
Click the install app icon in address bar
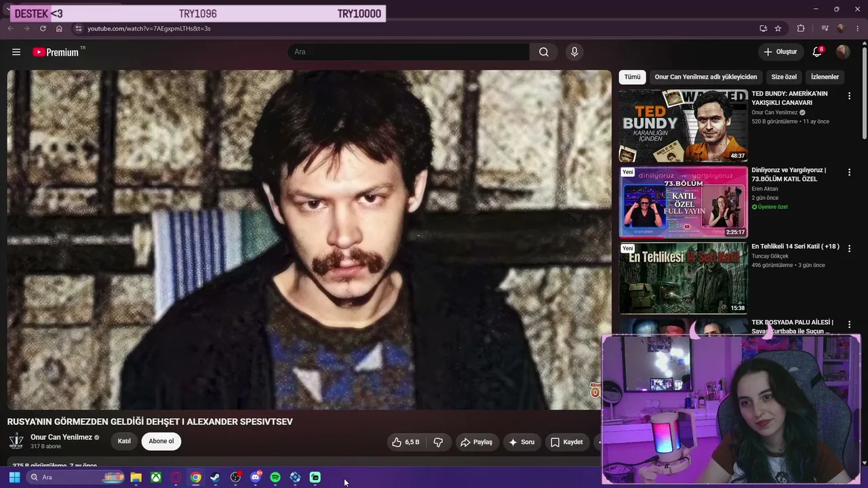click(x=763, y=28)
